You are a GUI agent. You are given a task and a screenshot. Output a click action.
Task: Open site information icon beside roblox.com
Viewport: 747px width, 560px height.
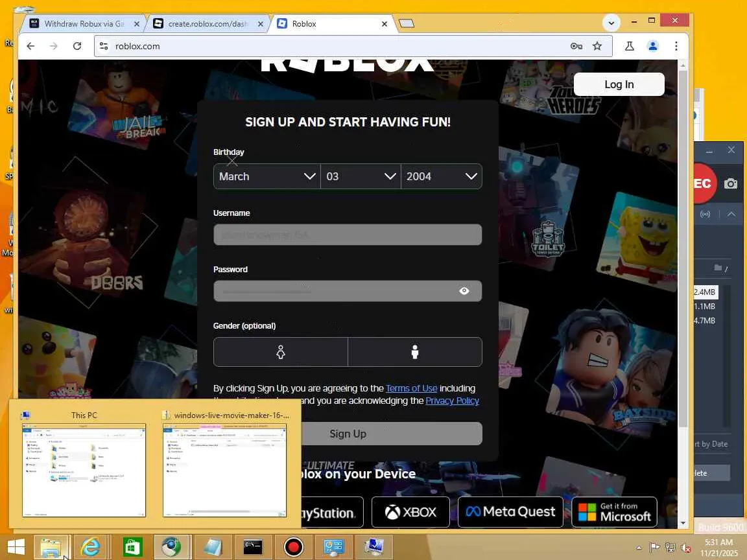(103, 46)
